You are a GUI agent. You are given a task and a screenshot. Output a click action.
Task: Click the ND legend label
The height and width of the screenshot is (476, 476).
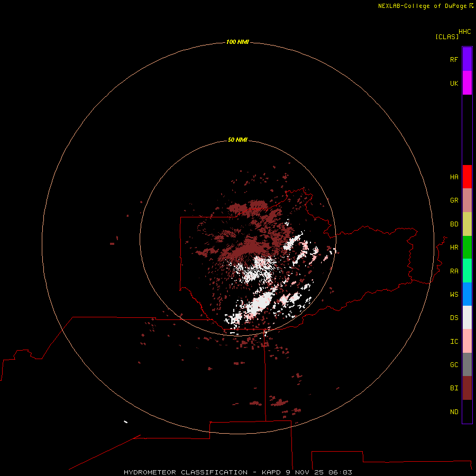tap(454, 412)
